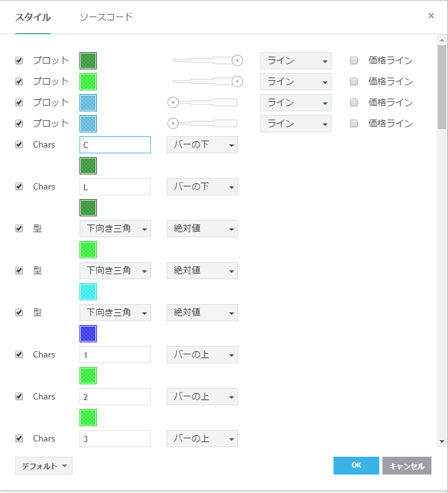Screen dimensions: 448x493
Task: Open the second プロット bright green color swatch
Action: [x=88, y=81]
